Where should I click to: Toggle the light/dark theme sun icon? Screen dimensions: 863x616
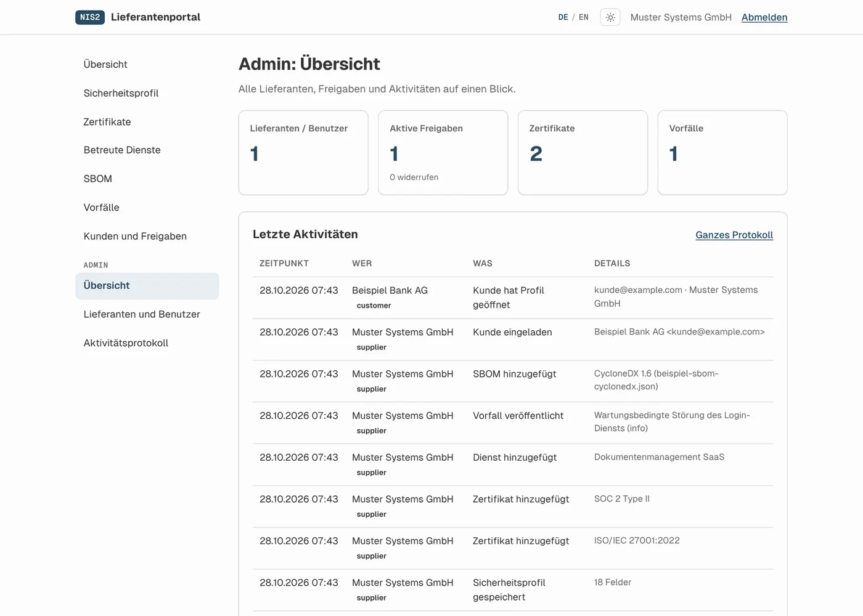click(x=610, y=17)
